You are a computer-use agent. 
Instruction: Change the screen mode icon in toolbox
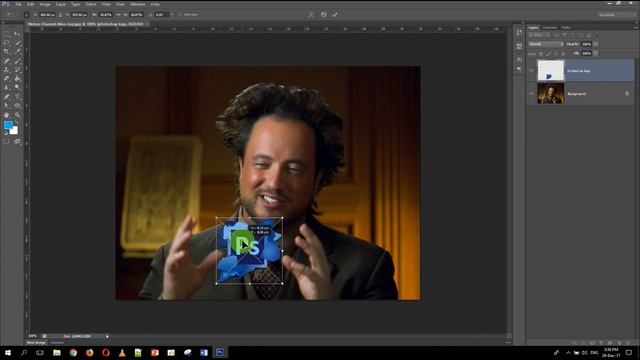click(x=17, y=142)
